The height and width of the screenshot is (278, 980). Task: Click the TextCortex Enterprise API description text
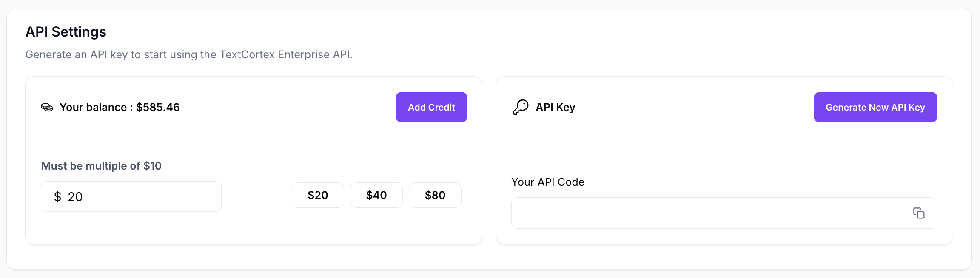(189, 54)
